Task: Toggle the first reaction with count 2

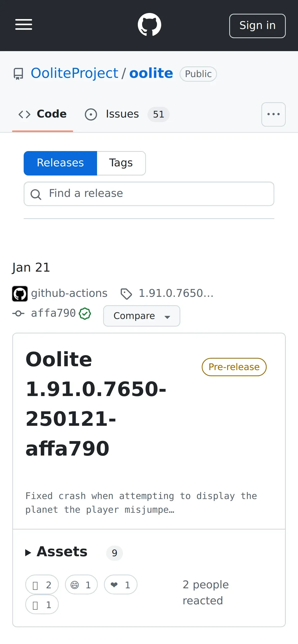Action: tap(42, 585)
